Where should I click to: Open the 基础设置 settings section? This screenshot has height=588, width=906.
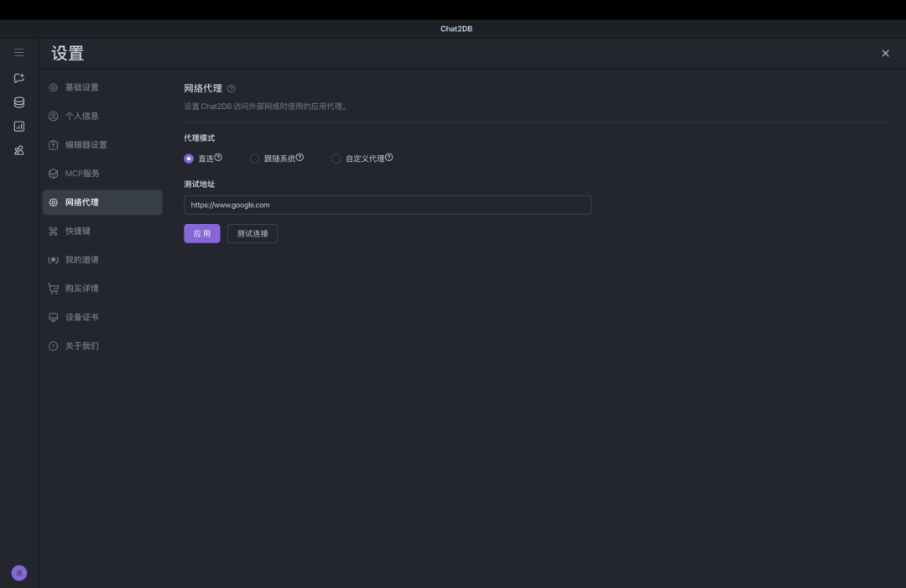pyautogui.click(x=102, y=87)
